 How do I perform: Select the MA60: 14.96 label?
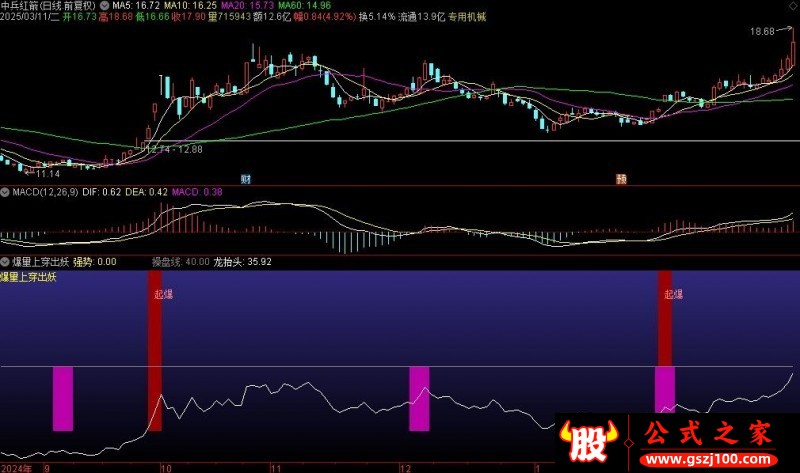305,6
